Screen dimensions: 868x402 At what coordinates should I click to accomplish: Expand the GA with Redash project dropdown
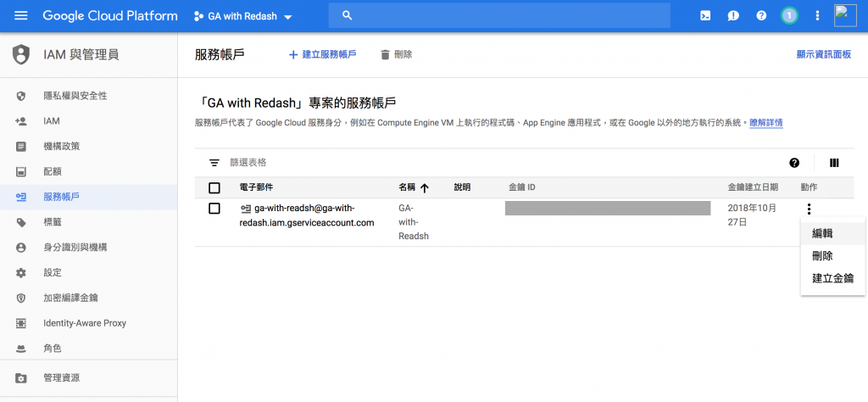(x=287, y=17)
